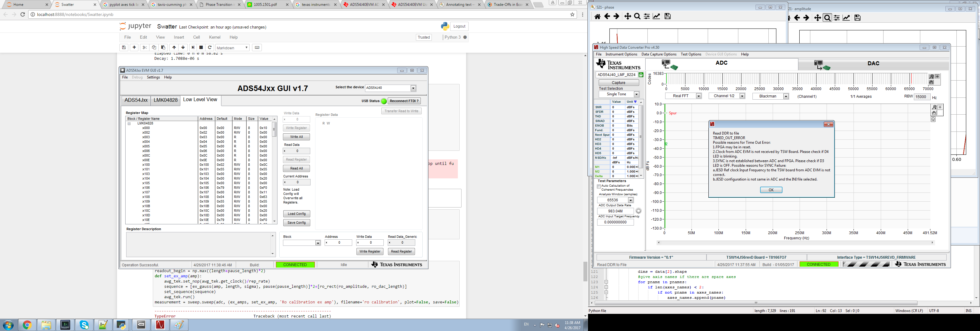Click OK in timeout error dialog

pyautogui.click(x=771, y=190)
